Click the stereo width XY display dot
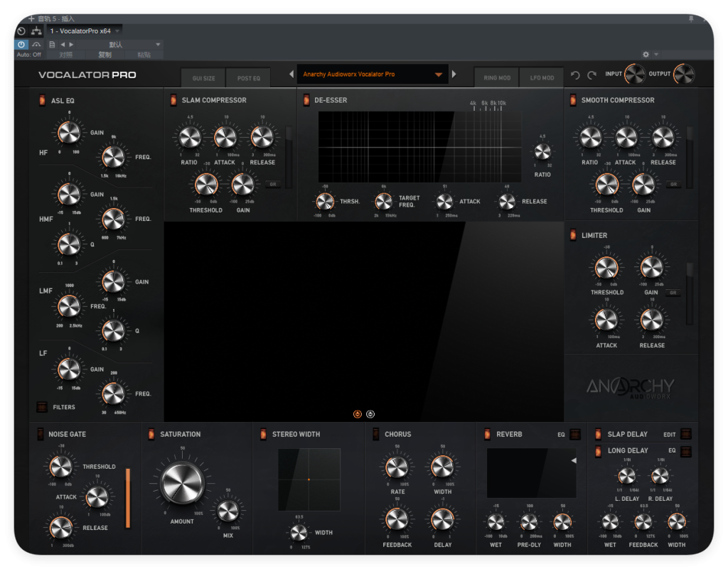This screenshot has width=728, height=569. pyautogui.click(x=309, y=479)
